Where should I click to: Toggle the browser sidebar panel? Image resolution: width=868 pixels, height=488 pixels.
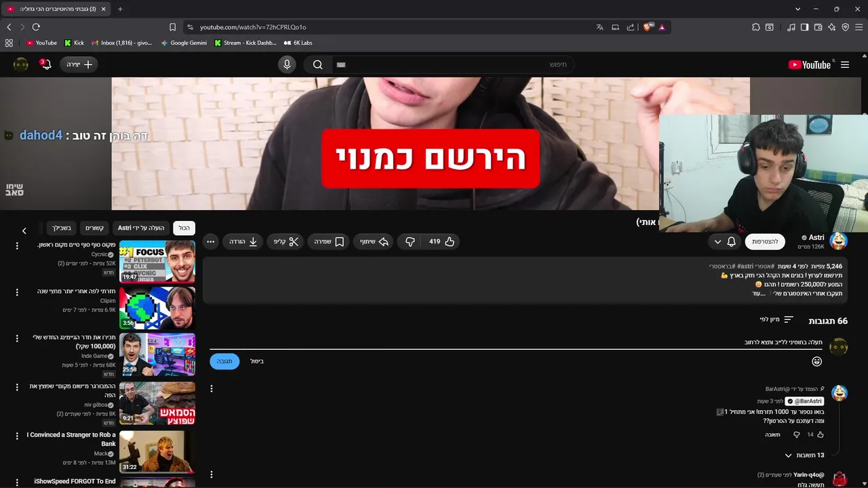point(804,27)
